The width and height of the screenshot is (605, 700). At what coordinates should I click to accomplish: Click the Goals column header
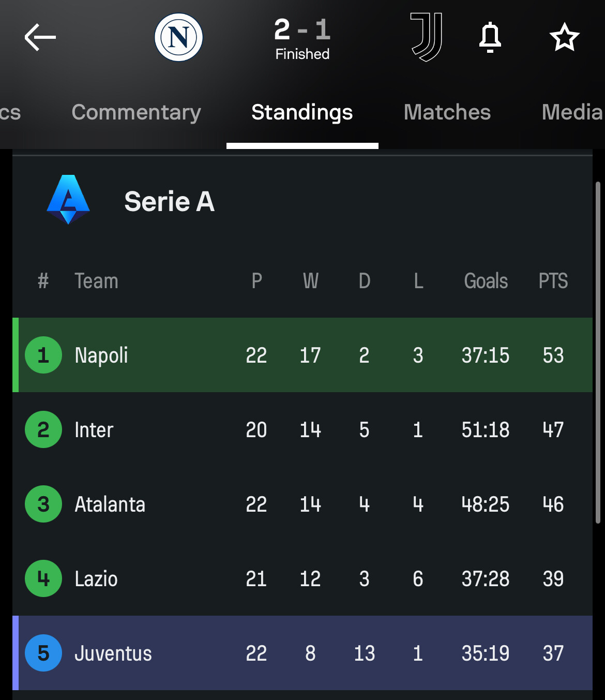(x=486, y=281)
